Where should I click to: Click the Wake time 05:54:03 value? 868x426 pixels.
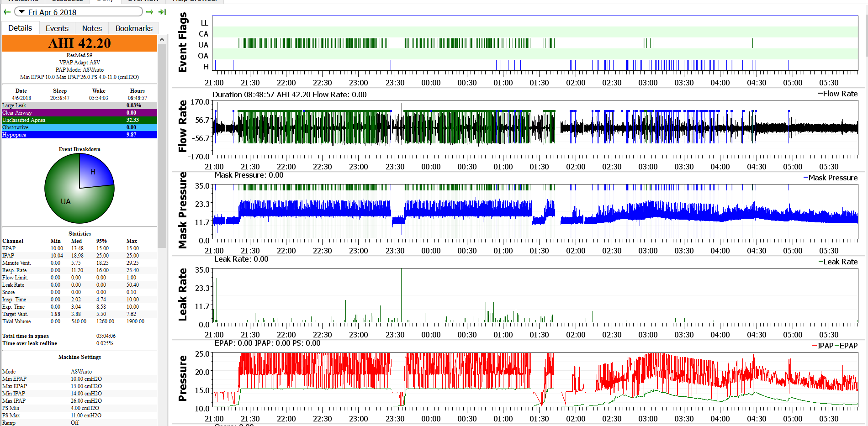99,98
